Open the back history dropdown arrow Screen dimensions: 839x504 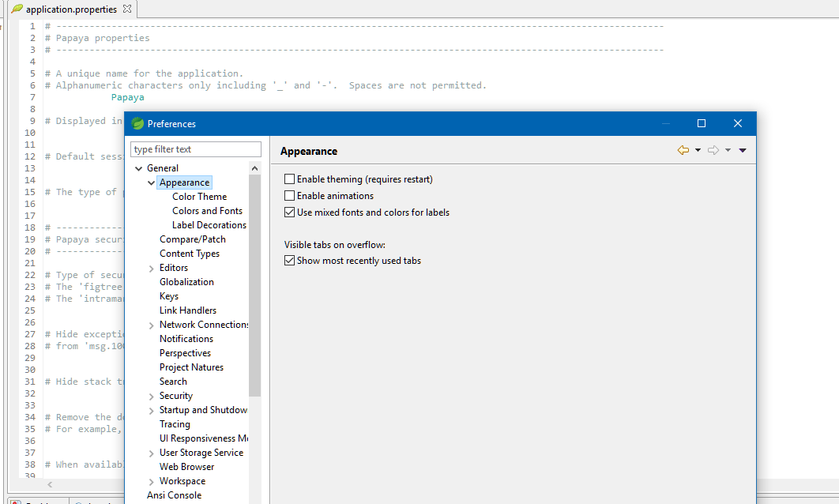(698, 150)
